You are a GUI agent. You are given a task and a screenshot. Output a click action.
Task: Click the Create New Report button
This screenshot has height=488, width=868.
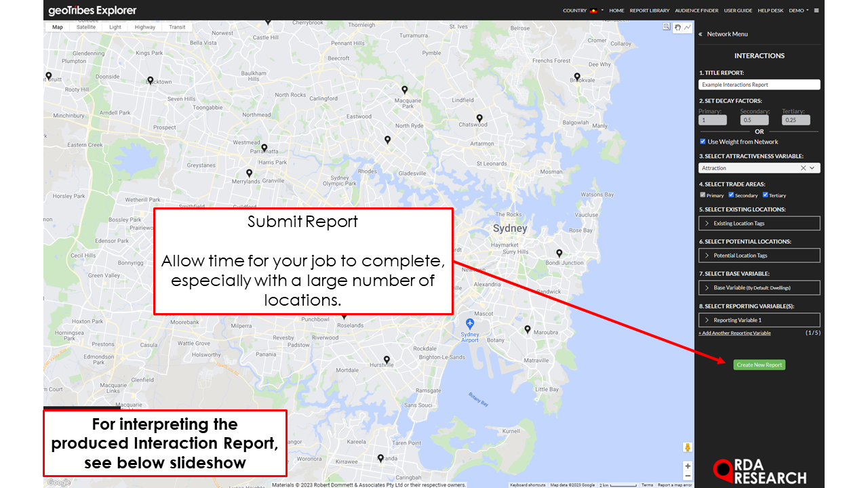pyautogui.click(x=759, y=365)
